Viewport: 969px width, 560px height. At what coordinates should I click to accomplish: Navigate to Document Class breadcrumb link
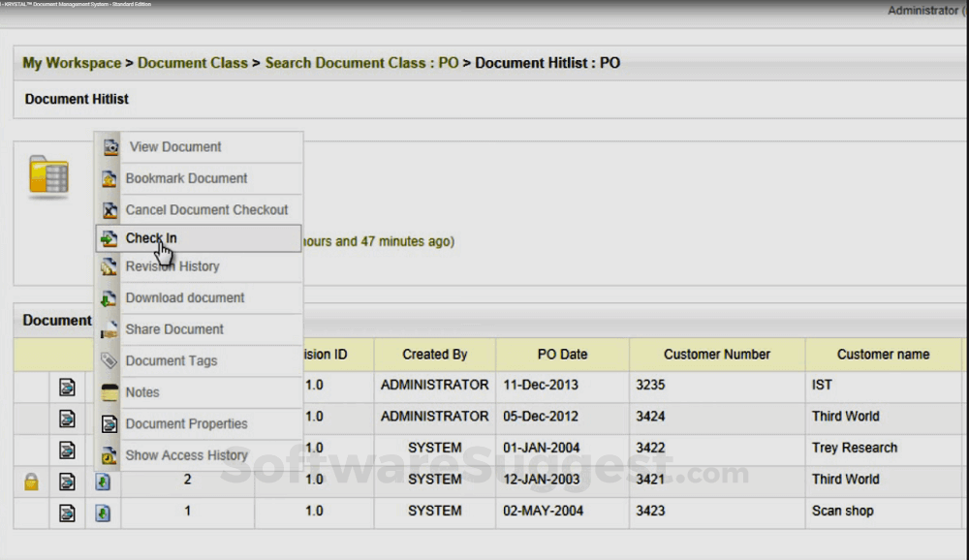click(193, 63)
